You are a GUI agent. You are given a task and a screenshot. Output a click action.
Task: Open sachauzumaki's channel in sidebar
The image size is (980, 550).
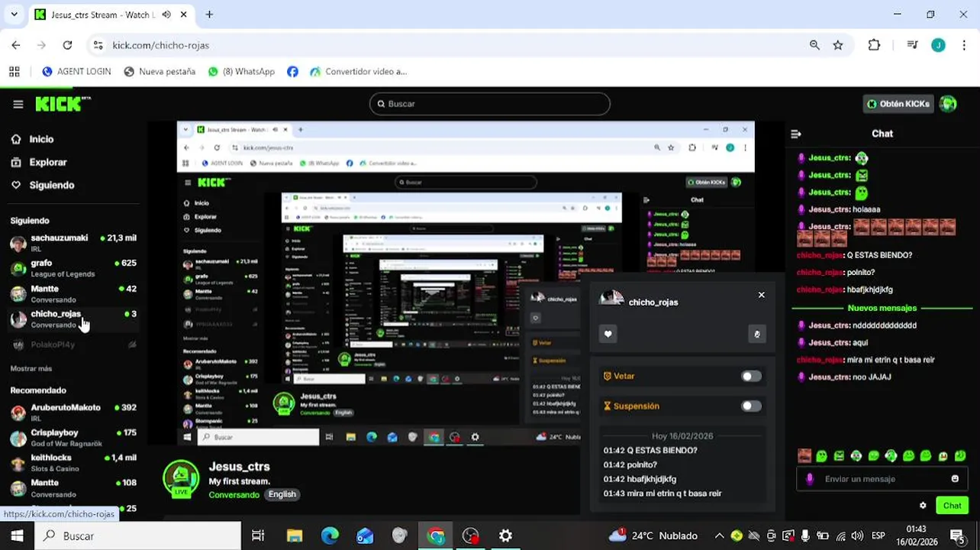tap(73, 243)
